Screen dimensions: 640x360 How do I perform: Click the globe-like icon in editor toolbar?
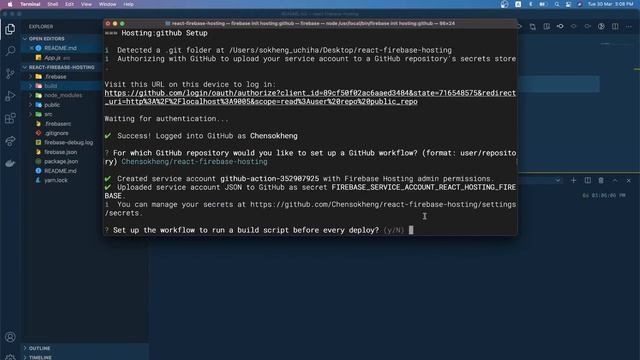click(x=601, y=27)
